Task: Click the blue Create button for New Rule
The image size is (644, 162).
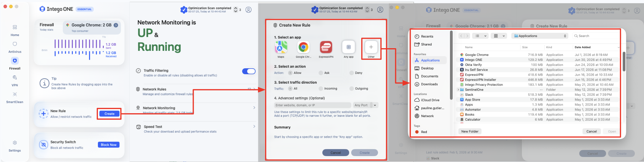Action: [x=109, y=114]
